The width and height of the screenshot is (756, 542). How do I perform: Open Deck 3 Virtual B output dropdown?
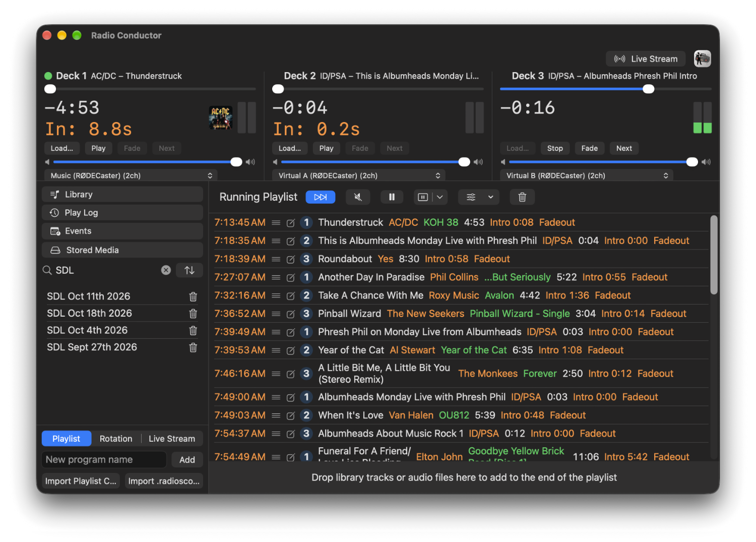click(x=587, y=175)
